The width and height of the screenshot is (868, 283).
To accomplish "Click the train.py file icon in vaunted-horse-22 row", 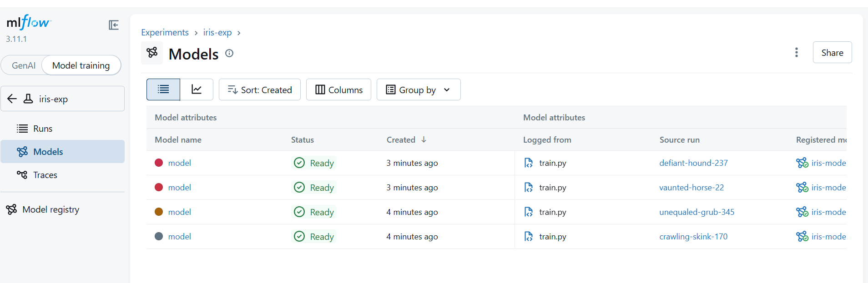I will 528,187.
